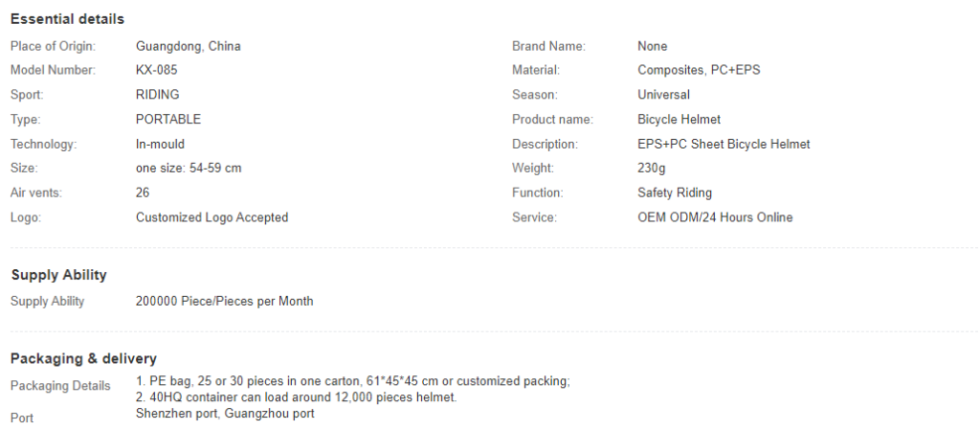Click the Air vents count 26

(143, 192)
